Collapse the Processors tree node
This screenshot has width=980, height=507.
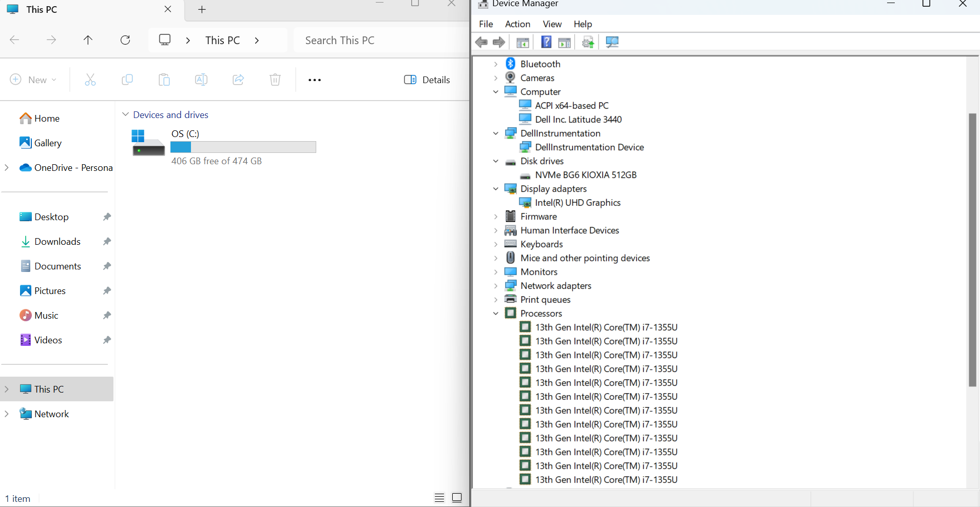[x=496, y=314]
